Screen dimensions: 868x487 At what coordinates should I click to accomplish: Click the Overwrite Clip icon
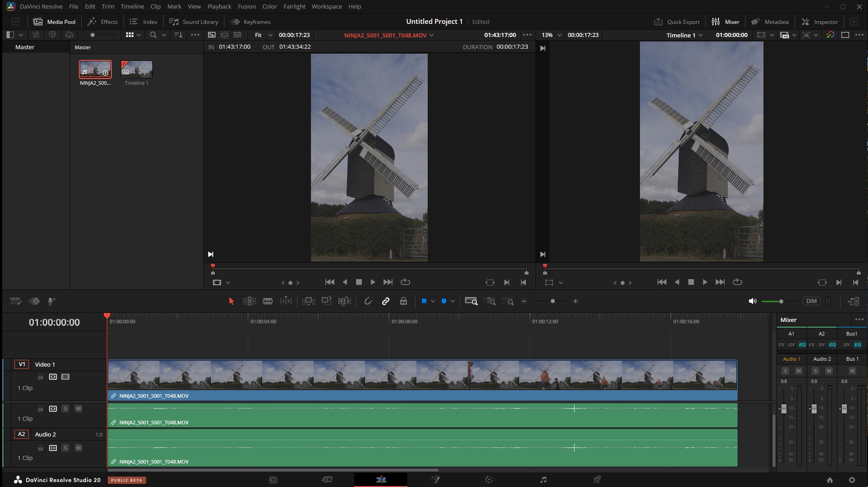point(327,301)
